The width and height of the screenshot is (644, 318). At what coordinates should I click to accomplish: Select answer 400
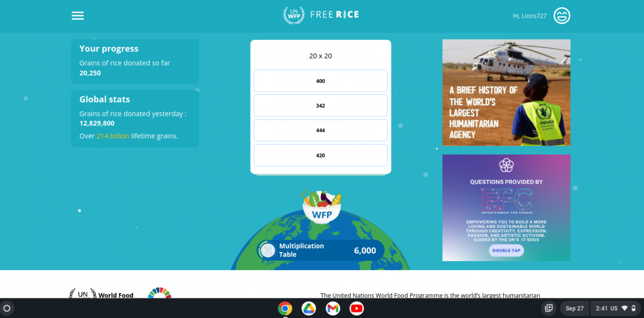pos(320,81)
